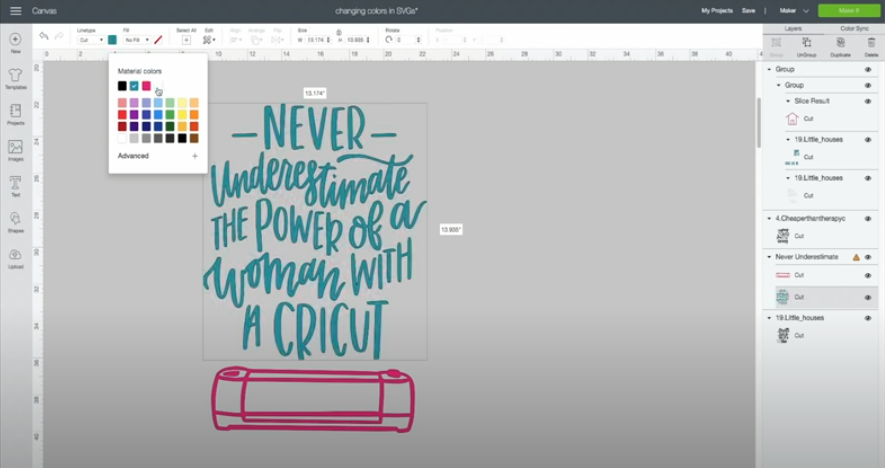Pick the pink material color
The image size is (885, 468).
[146, 86]
